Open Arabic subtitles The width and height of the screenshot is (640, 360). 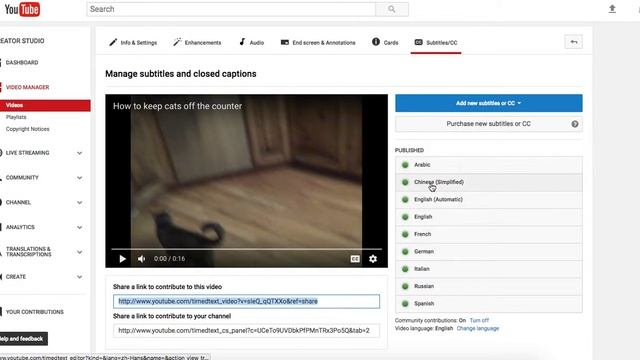pyautogui.click(x=489, y=165)
